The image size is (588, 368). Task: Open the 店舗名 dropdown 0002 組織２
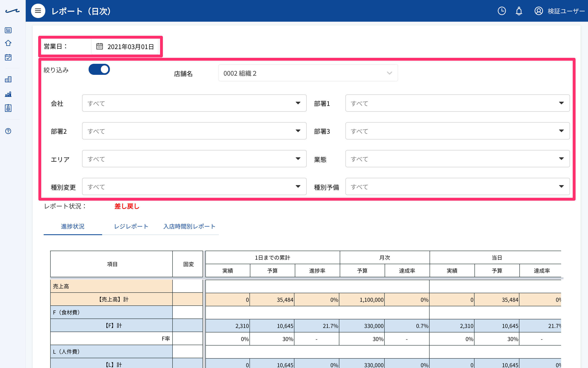tap(308, 73)
